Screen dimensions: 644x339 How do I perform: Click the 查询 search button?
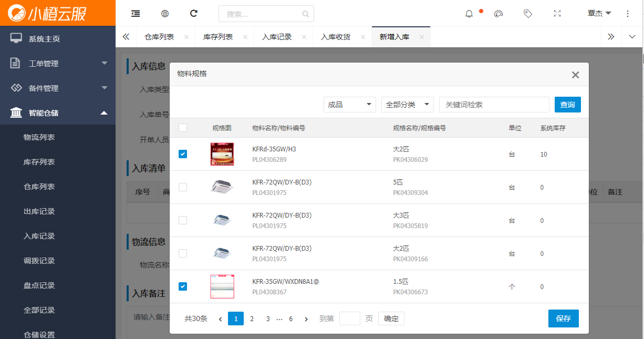click(x=567, y=105)
